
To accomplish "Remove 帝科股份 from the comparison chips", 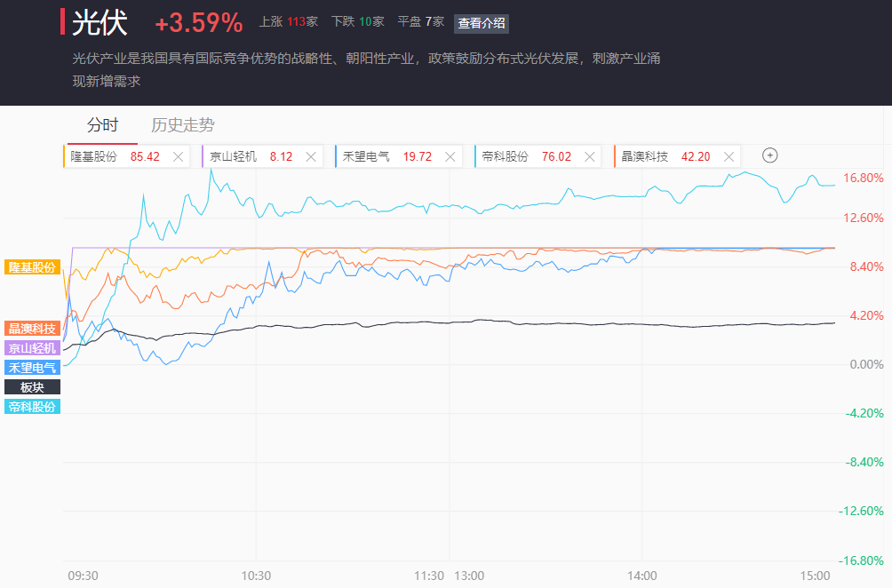I will point(590,157).
